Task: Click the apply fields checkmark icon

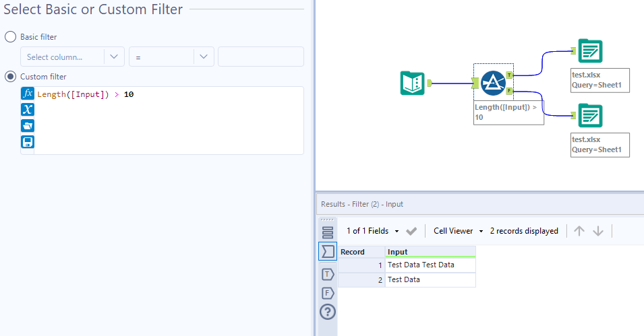Action: click(411, 231)
